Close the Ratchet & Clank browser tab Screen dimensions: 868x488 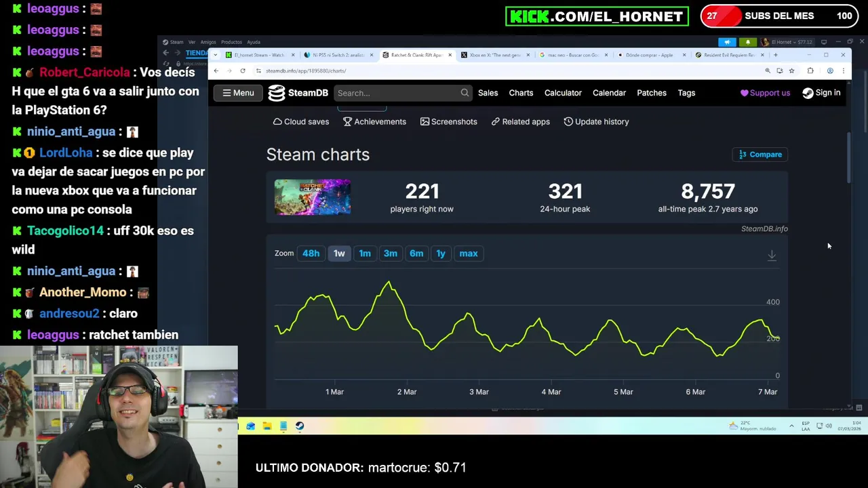click(x=450, y=55)
